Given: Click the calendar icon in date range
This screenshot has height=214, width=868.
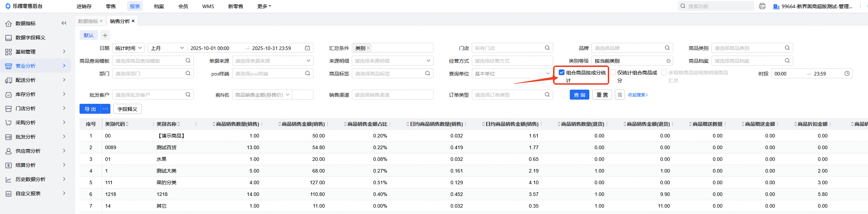Looking at the screenshot, I should point(307,48).
